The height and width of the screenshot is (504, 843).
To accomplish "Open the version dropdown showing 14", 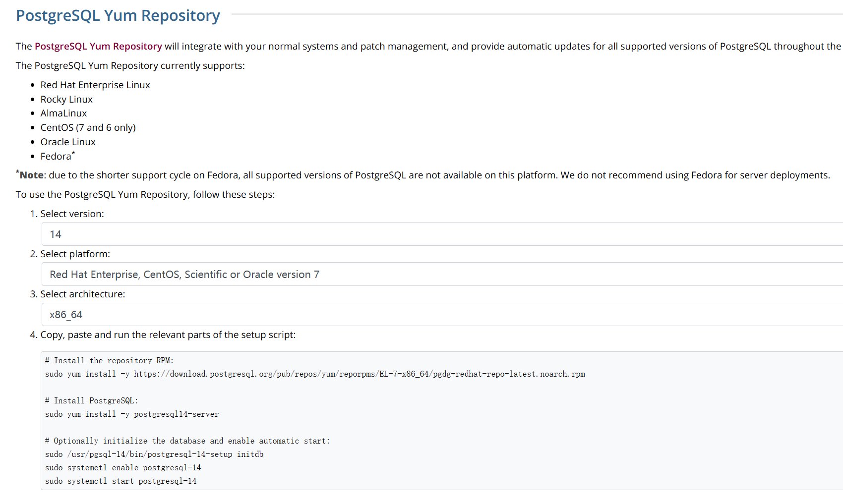I will pos(441,234).
